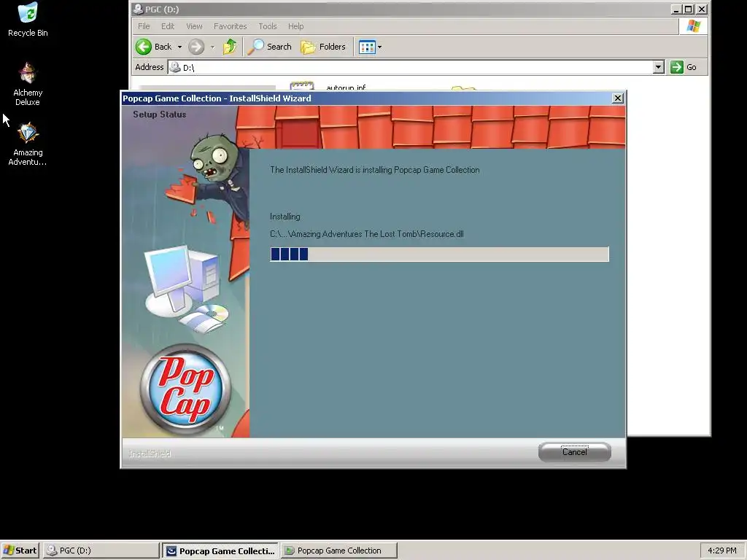Screen dimensions: 747x560
Task: Minimize the PGC (D:) window
Action: pos(676,9)
